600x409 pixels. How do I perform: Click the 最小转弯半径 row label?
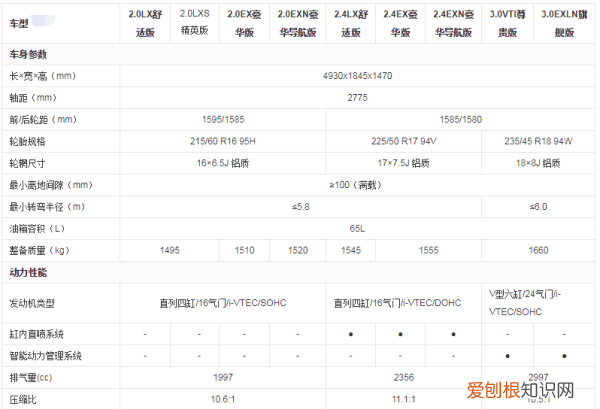(43, 207)
